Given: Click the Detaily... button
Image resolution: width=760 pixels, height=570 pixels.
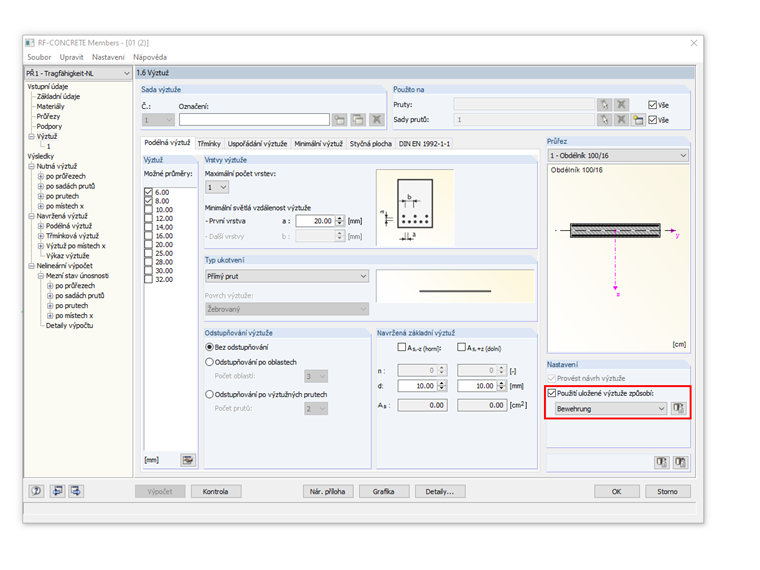Looking at the screenshot, I should tap(440, 491).
